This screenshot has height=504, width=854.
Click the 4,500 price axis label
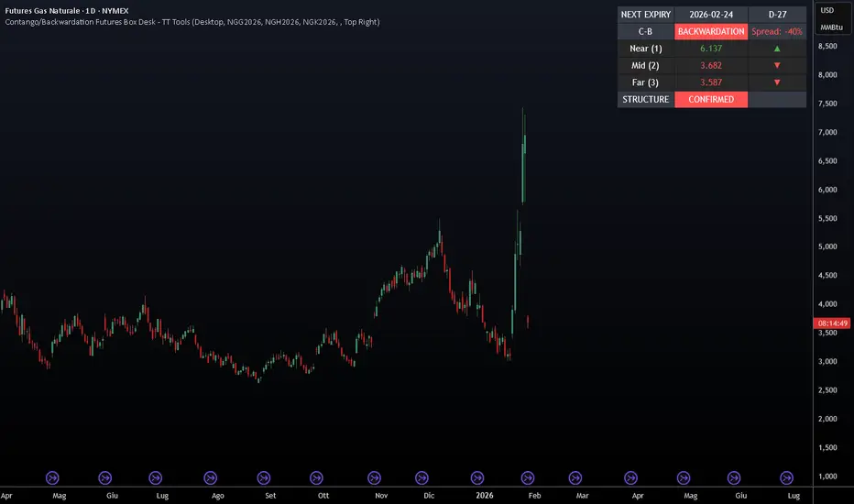(x=827, y=275)
